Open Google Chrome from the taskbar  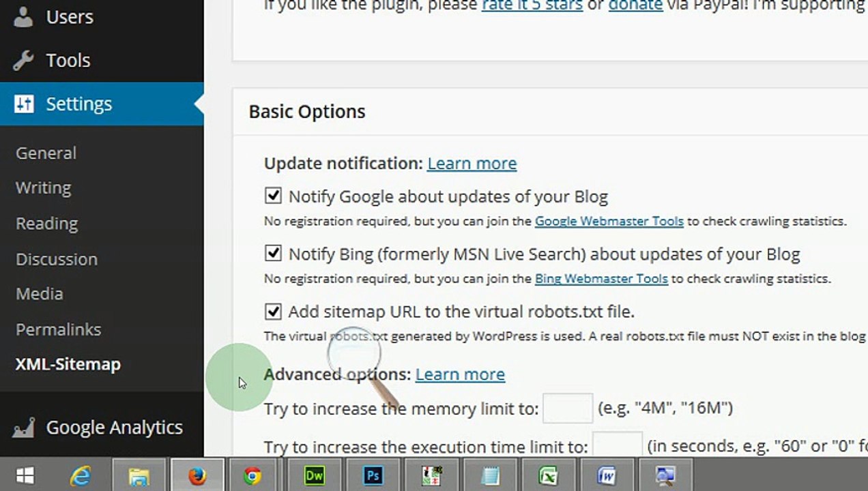coord(252,475)
